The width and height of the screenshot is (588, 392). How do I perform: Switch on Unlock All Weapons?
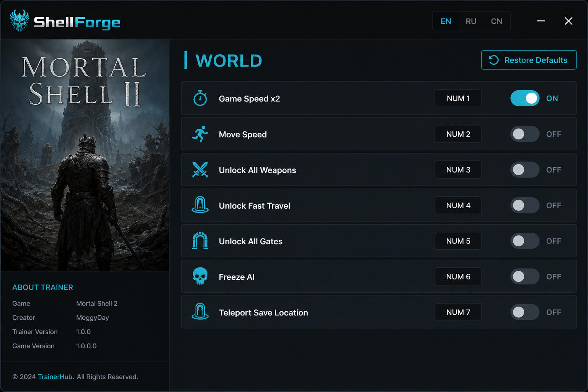(525, 170)
